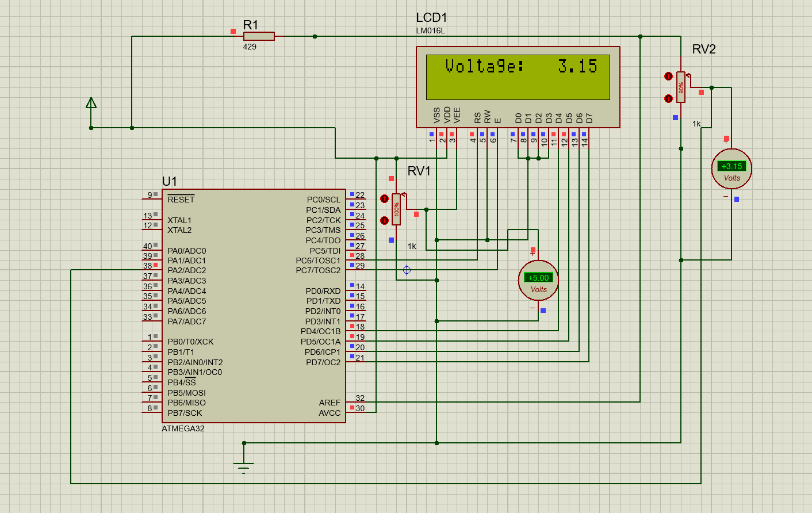
Task: Select the R1 resistor body
Action: 259,36
